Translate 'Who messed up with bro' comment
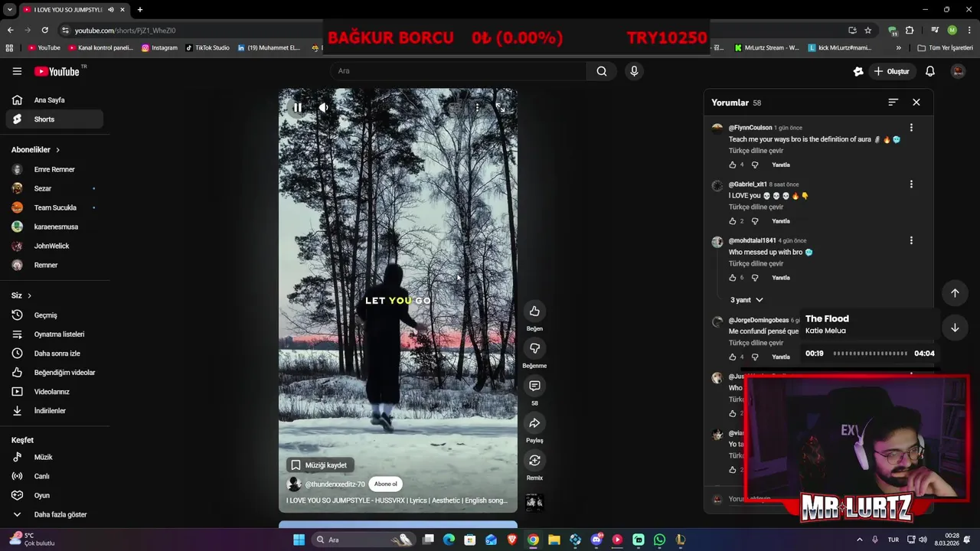Viewport: 980px width, 551px height. coord(756,264)
